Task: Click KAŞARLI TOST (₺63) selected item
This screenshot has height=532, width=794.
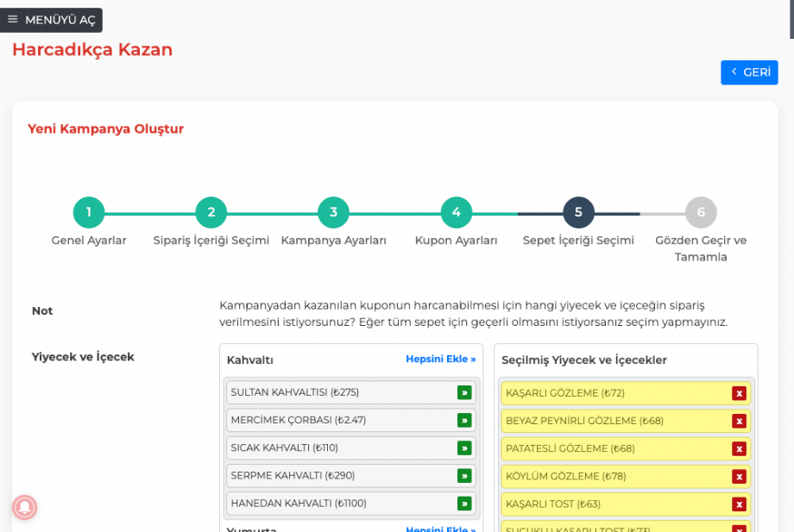Action: tap(626, 504)
